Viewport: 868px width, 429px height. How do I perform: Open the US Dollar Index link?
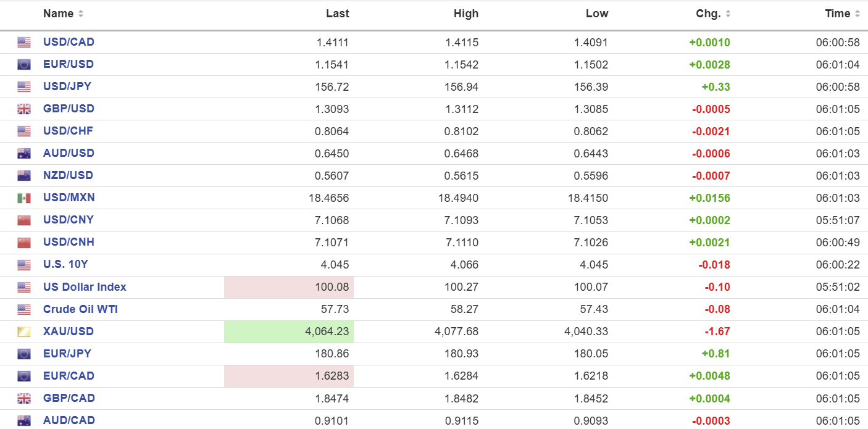coord(85,287)
